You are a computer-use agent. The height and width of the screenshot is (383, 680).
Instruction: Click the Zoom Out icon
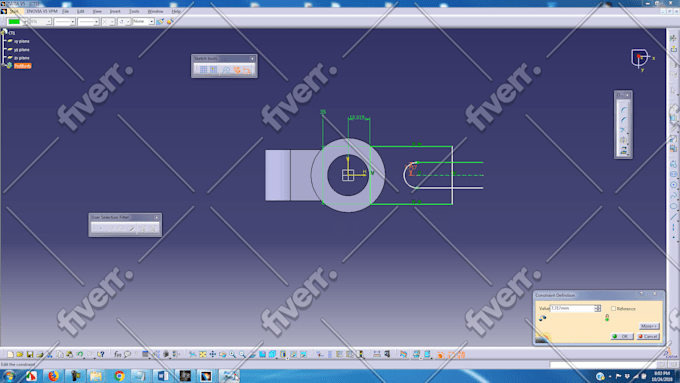pos(242,354)
